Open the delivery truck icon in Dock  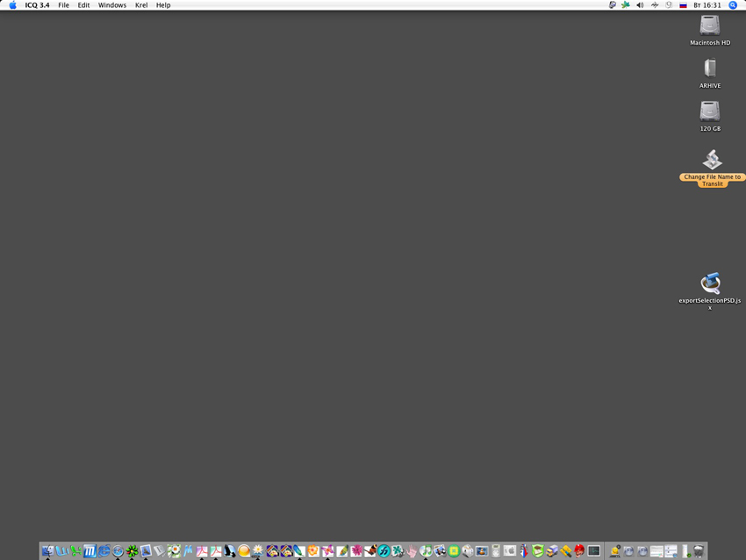[x=552, y=551]
